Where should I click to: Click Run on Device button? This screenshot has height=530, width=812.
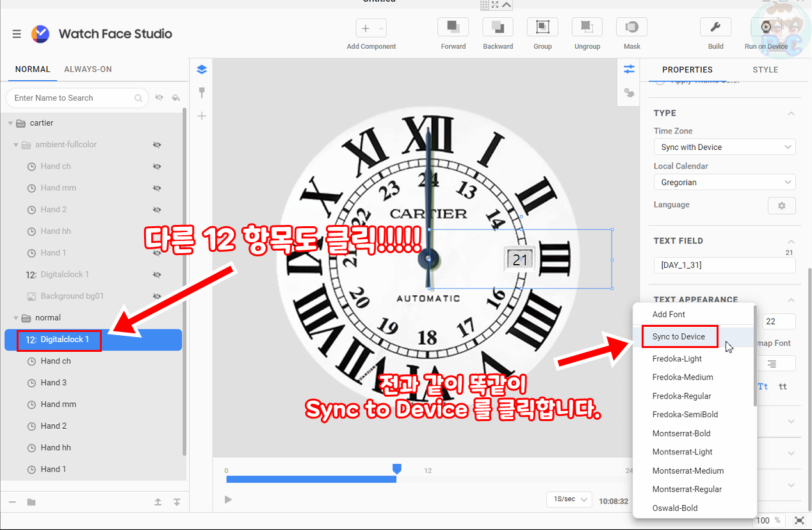coord(766,27)
